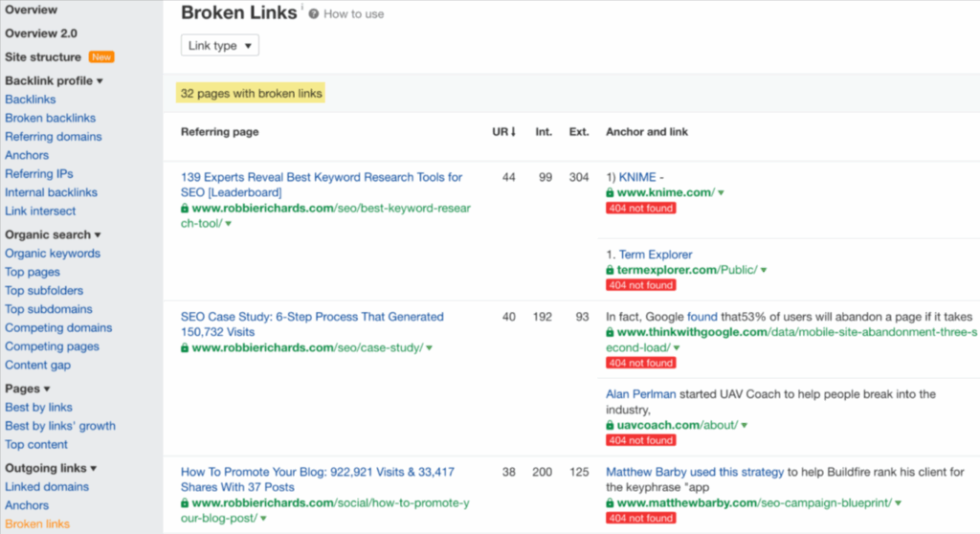The height and width of the screenshot is (534, 980).
Task: Select Content gap in the sidebar
Action: 37,365
